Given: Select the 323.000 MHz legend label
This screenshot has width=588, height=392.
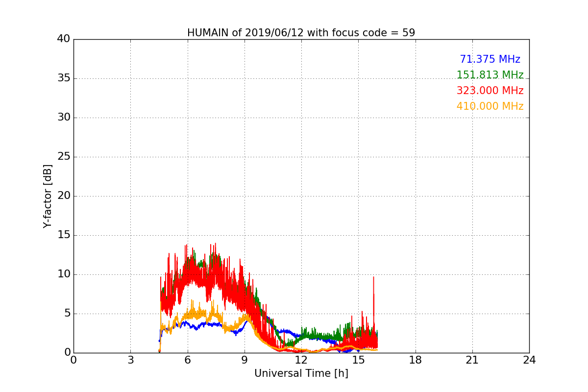Looking at the screenshot, I should coord(490,91).
